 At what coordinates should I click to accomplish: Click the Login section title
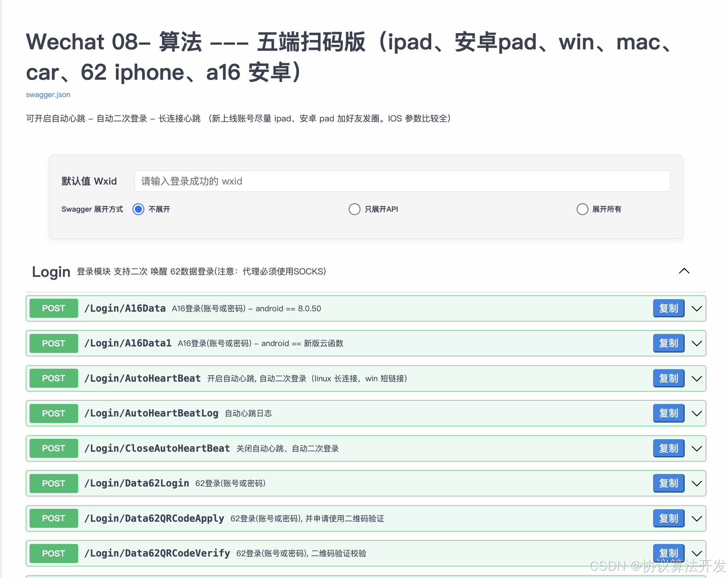pos(51,272)
